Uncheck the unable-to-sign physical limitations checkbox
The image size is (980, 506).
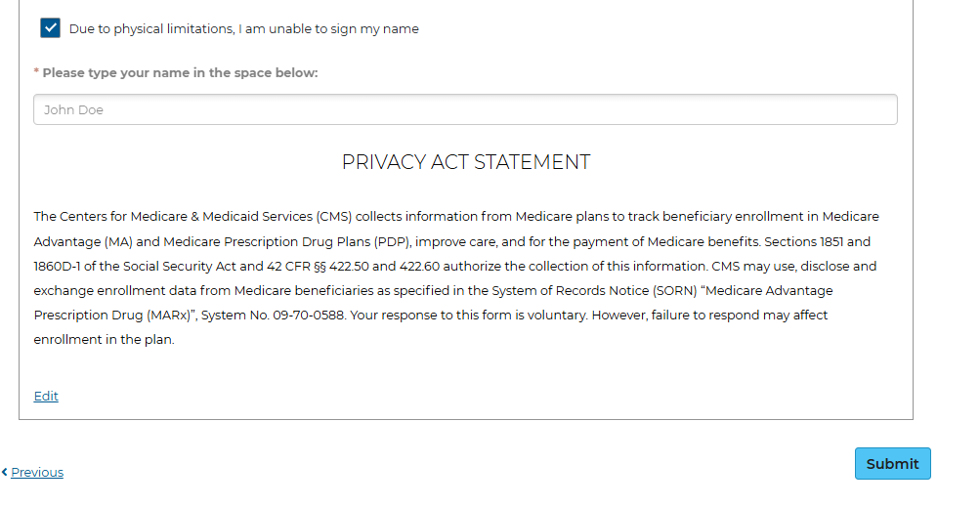50,28
